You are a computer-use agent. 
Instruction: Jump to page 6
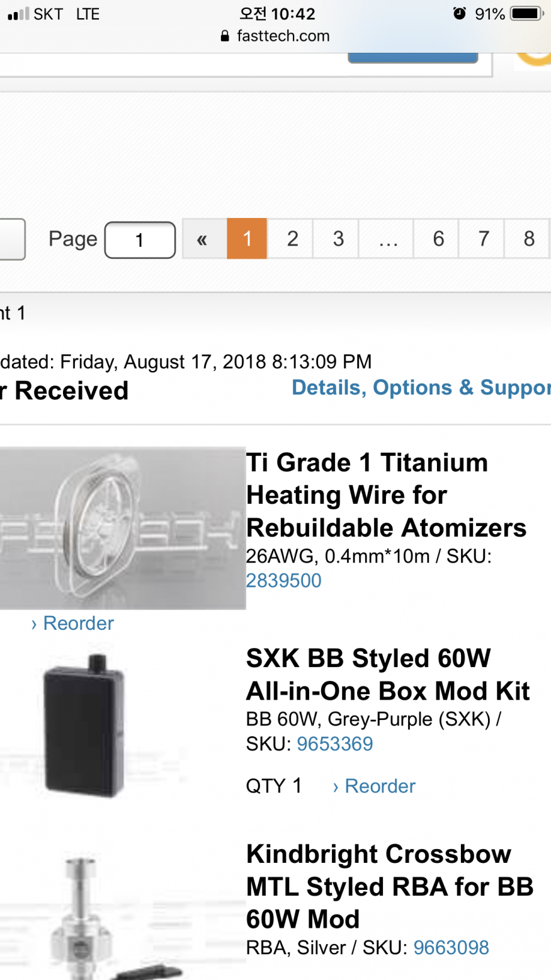click(x=438, y=239)
